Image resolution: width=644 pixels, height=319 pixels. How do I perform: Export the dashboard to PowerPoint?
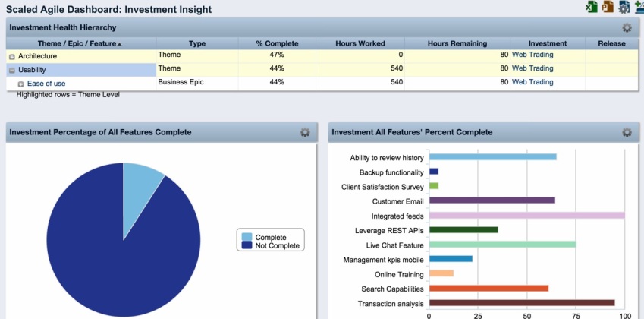tap(608, 8)
